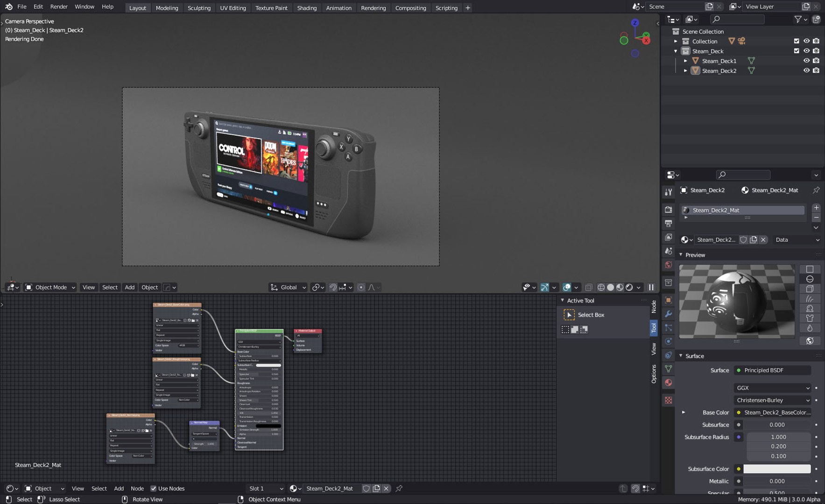825x504 pixels.
Task: Open the Particle properties tab icon
Action: pos(669,328)
